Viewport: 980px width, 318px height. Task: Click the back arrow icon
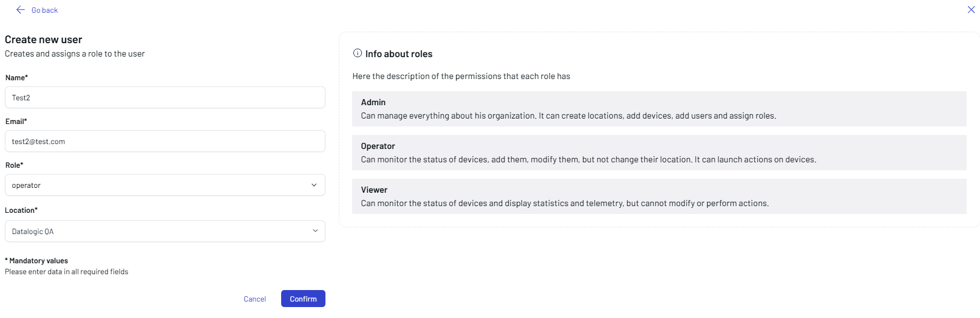(20, 10)
